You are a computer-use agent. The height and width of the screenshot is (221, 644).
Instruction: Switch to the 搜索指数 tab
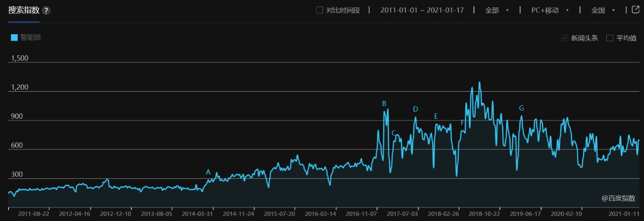point(23,11)
